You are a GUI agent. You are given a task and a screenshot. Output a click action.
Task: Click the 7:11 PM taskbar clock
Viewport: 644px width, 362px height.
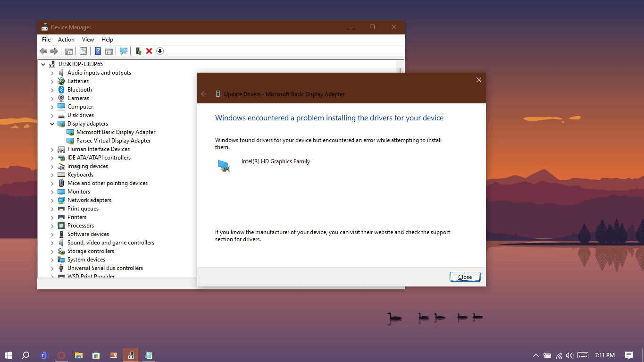click(605, 355)
